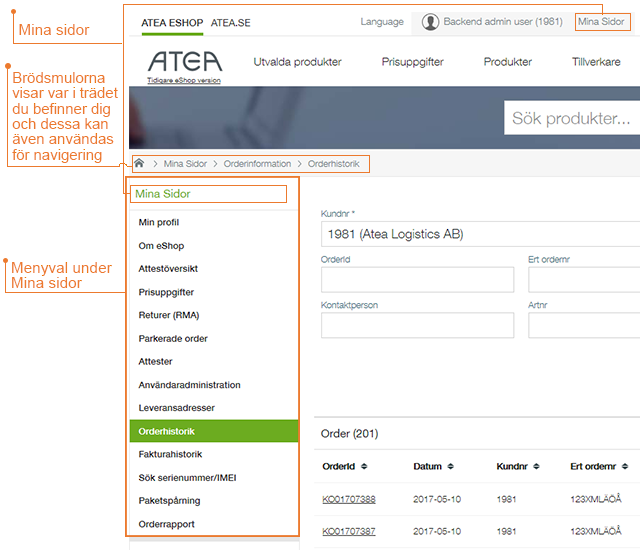Focus the Sök produkter search box
Image resolution: width=640 pixels, height=550 pixels.
pyautogui.click(x=572, y=119)
